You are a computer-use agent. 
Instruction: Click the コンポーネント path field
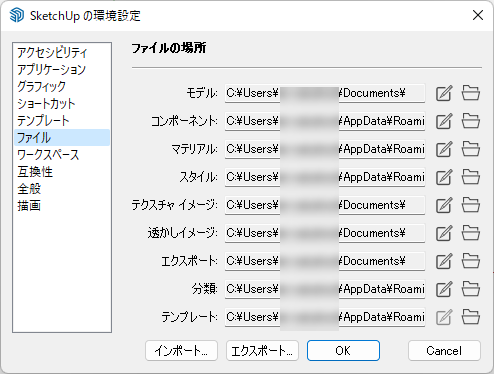325,121
